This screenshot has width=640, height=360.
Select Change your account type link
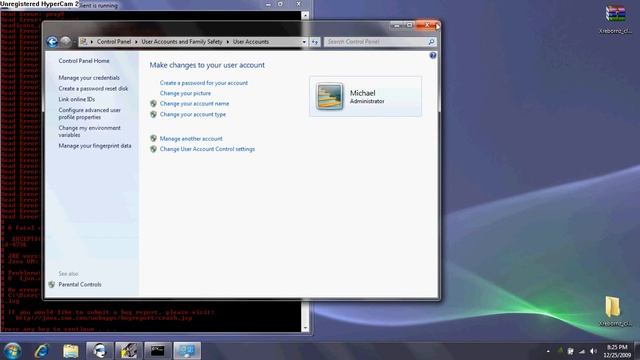pyautogui.click(x=193, y=114)
